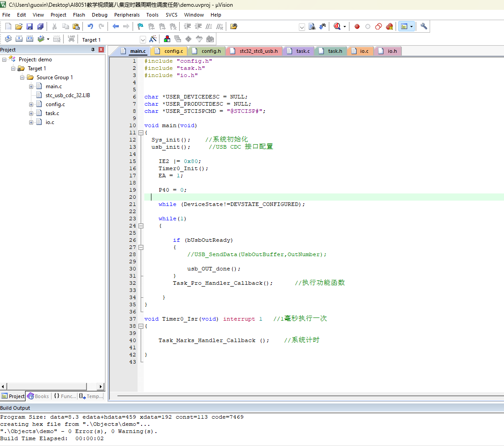Click the Find document with binoculars icon
The image size is (504, 446).
coord(312,26)
